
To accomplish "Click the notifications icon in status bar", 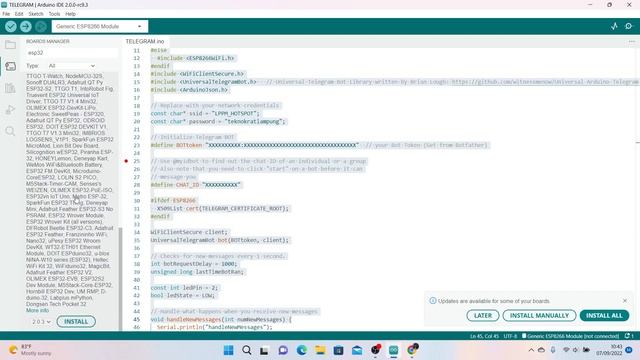I will 629,336.
